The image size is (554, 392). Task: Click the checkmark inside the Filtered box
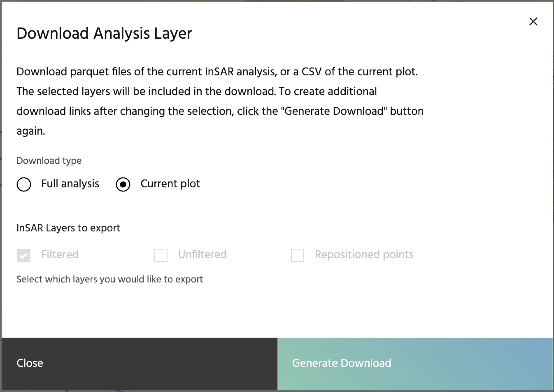click(x=24, y=255)
